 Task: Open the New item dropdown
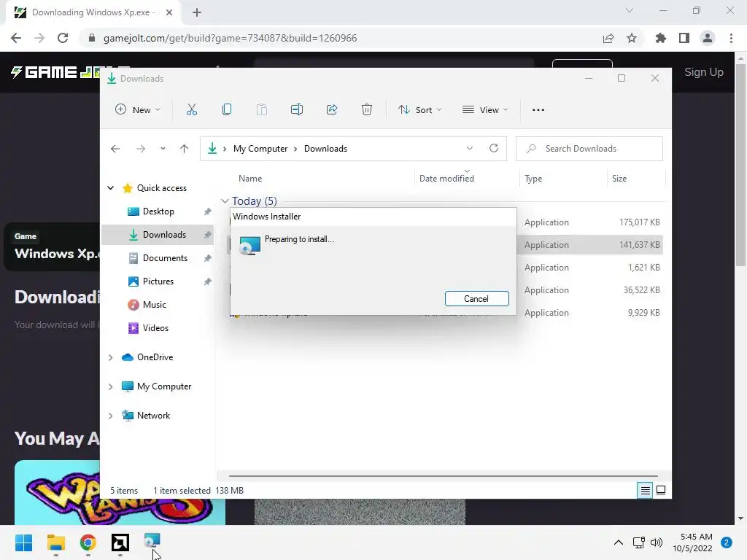click(138, 110)
